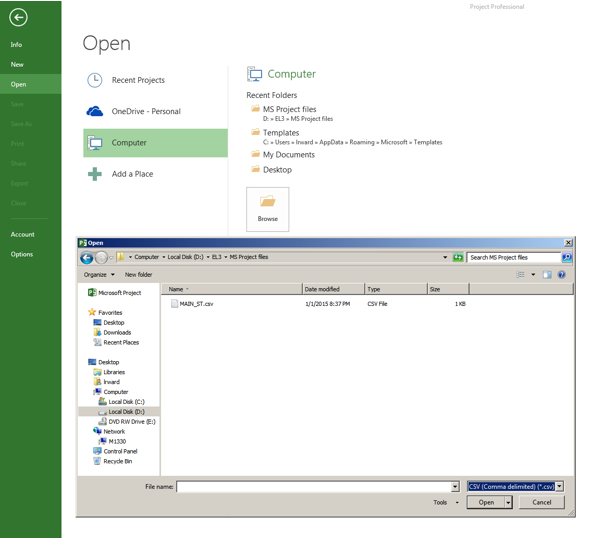Select M1330 network computer
This screenshot has height=538, width=595.
click(x=112, y=441)
